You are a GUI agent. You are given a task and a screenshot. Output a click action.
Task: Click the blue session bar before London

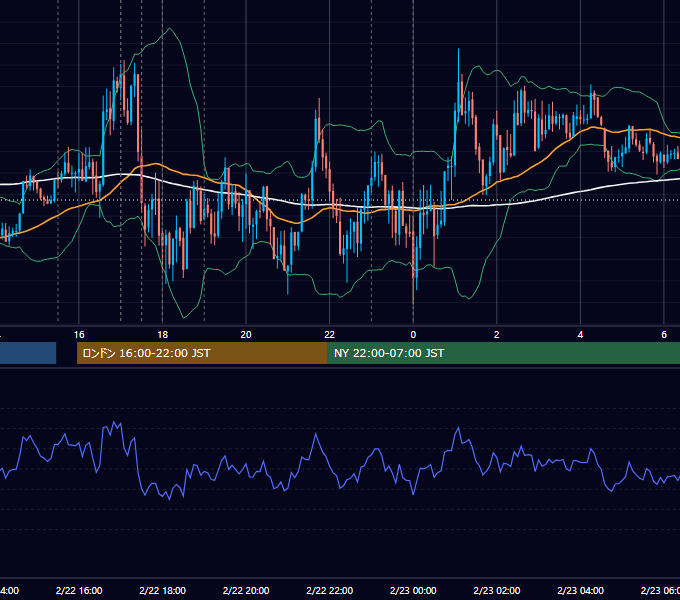28,353
